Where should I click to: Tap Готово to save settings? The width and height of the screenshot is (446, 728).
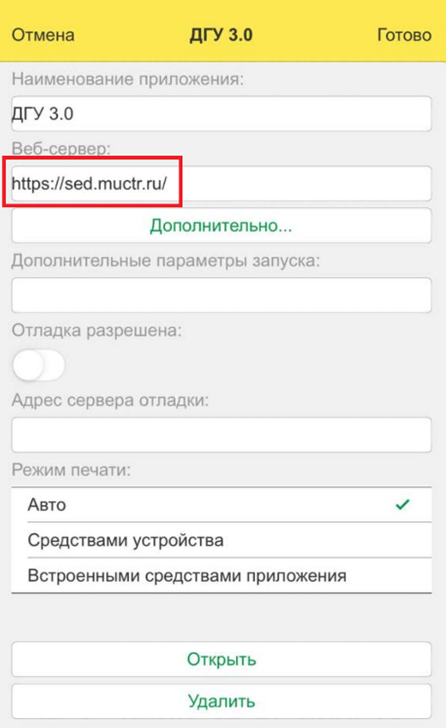pyautogui.click(x=404, y=35)
